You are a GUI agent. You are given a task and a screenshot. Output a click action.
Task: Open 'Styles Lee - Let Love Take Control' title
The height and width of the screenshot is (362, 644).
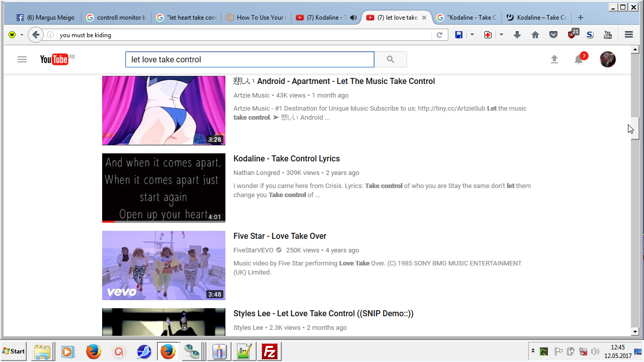(x=324, y=314)
